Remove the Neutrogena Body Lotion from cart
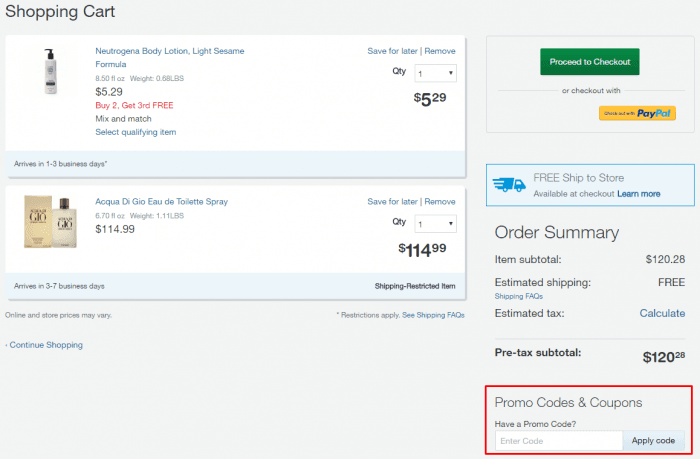The width and height of the screenshot is (700, 459). pyautogui.click(x=440, y=51)
